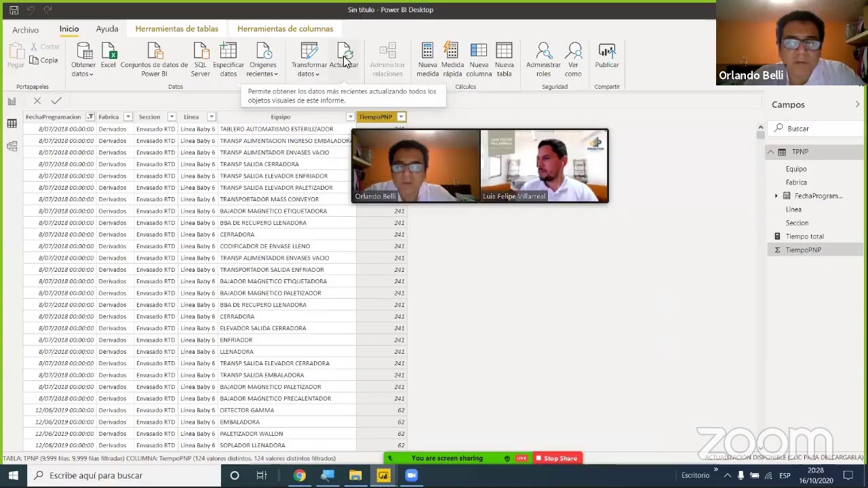
Task: Click the Save icon in title bar
Action: click(14, 10)
